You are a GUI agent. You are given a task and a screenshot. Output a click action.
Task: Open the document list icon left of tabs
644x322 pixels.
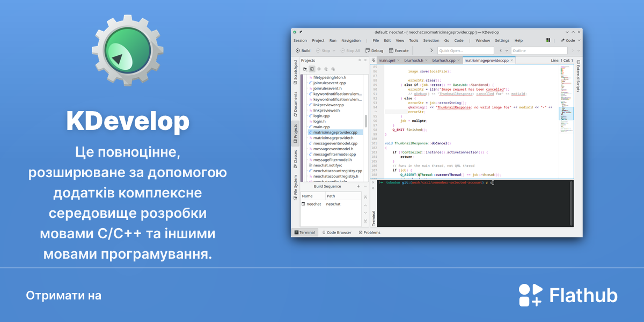374,61
